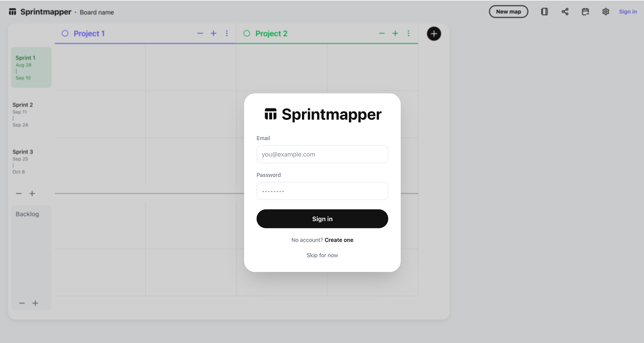
Task: Click the Project 2 column title
Action: point(271,33)
